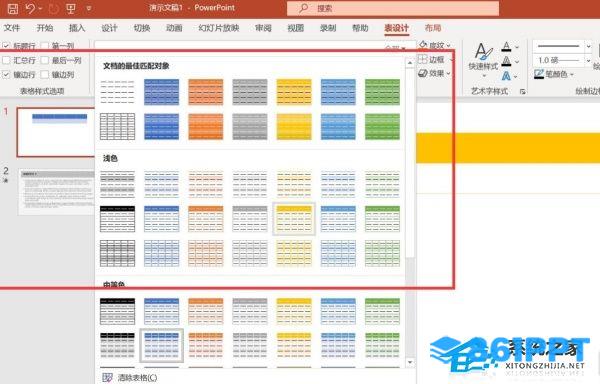Image resolution: width=600 pixels, height=384 pixels.
Task: Click the Undo arrow icon
Action: [31, 8]
